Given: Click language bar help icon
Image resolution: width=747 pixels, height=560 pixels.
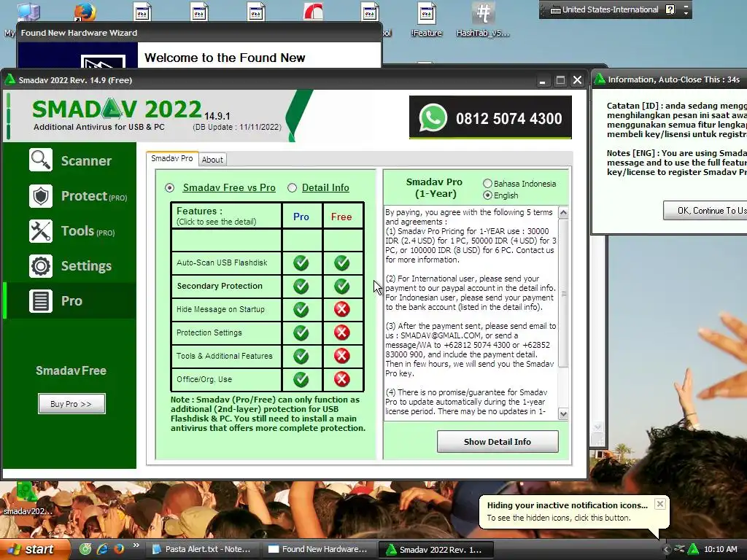Looking at the screenshot, I should coord(670,9).
